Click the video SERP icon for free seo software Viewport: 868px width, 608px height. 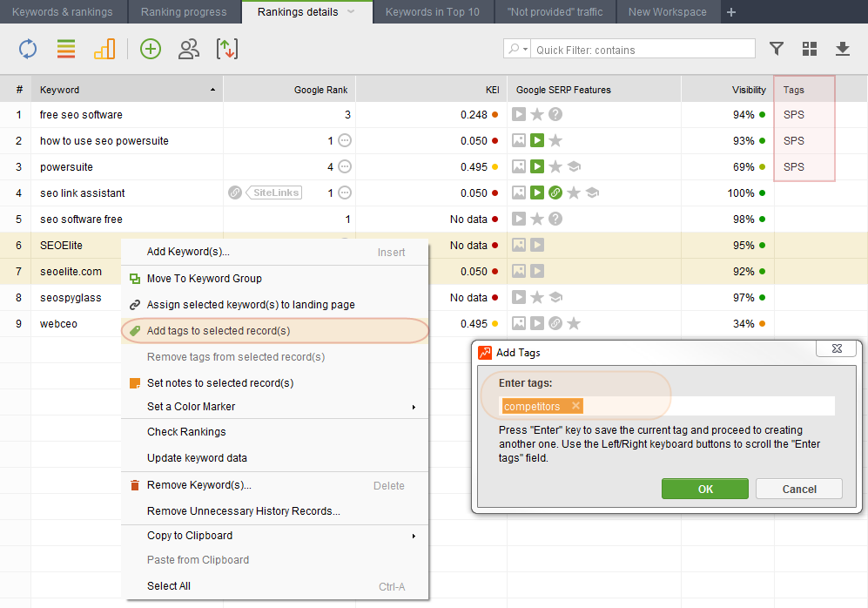(519, 115)
